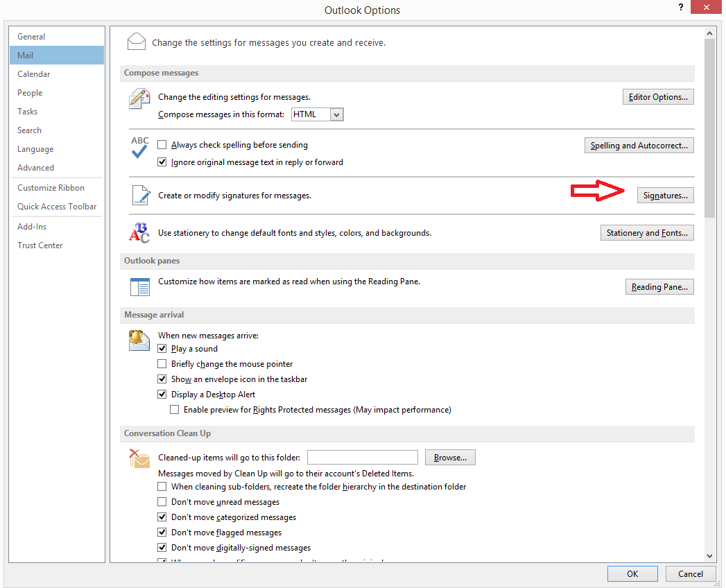Click the pencil-and-paper editing settings icon
The width and height of the screenshot is (726, 588).
click(x=139, y=99)
